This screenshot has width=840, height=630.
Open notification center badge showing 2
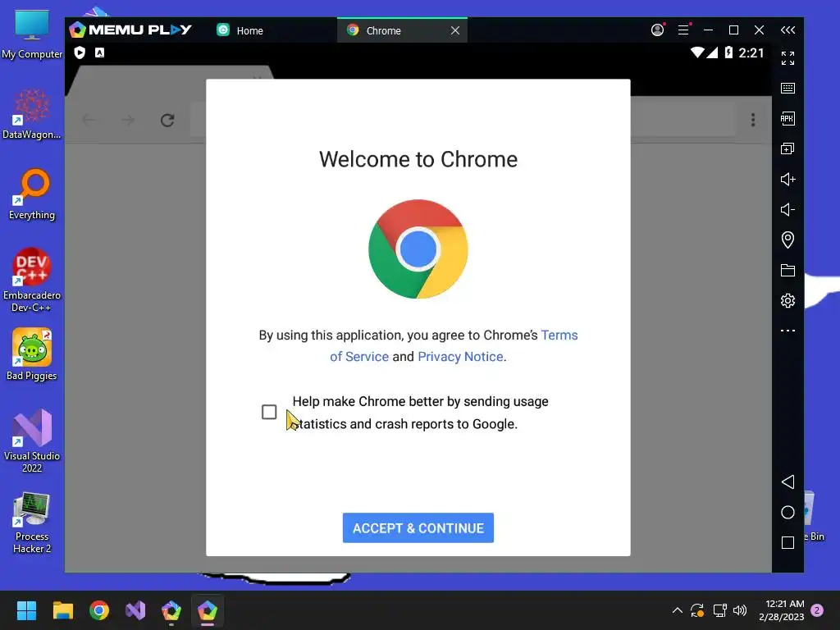[x=817, y=610]
